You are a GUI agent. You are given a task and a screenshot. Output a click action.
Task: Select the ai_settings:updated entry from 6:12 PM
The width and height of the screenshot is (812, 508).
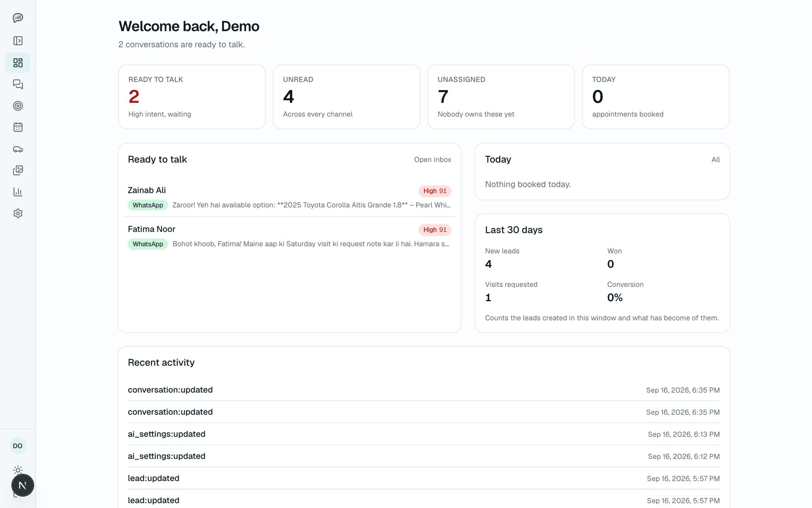point(424,456)
